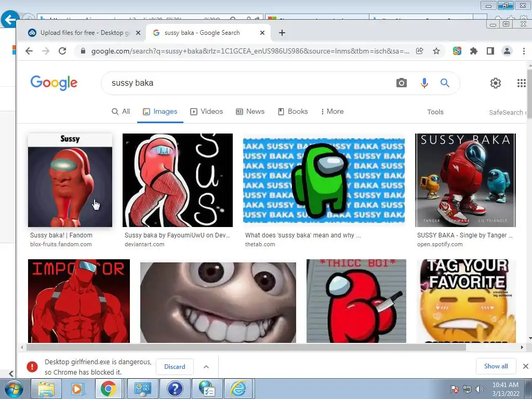532x399 pixels.
Task: Click 'What does sussy baka mean' title
Action: (x=303, y=235)
